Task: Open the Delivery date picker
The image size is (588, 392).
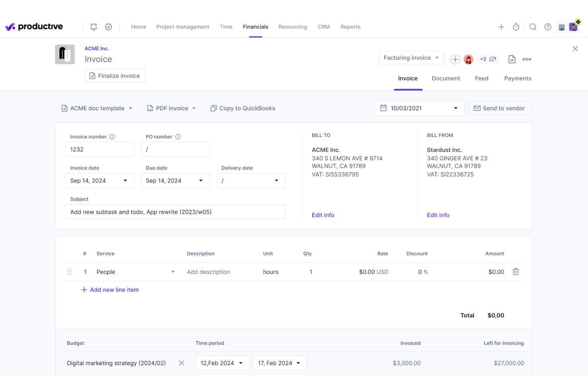Action: [x=251, y=181]
